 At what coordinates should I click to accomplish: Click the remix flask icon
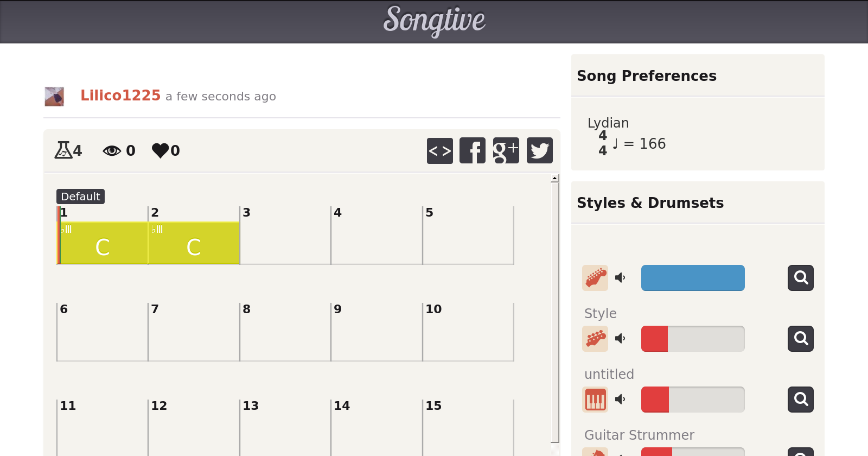coord(63,150)
